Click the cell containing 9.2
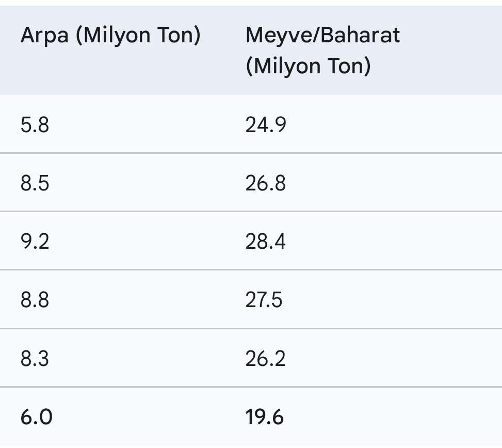The height and width of the screenshot is (448, 502). 35,242
